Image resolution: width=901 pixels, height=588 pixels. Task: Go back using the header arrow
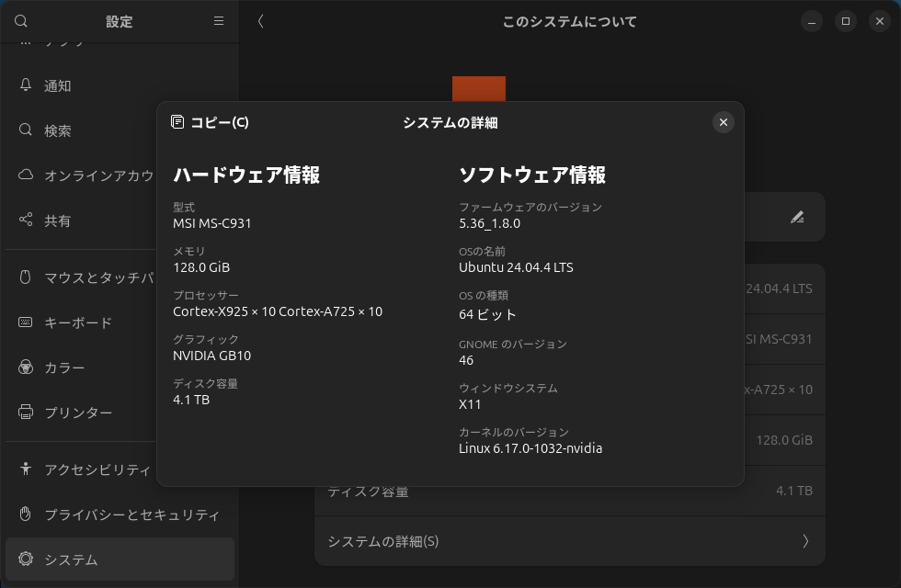260,21
